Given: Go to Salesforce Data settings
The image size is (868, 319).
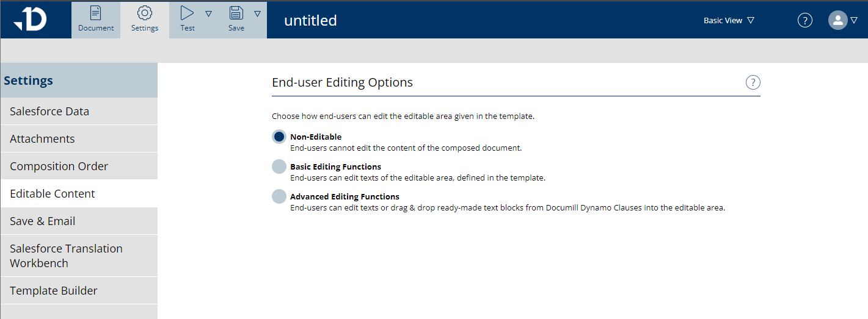Looking at the screenshot, I should (49, 112).
